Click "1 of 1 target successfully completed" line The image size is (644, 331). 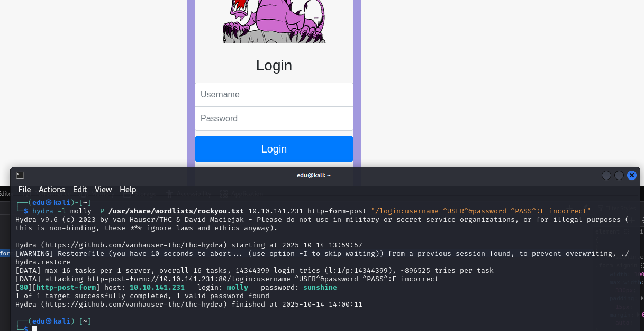(142, 296)
